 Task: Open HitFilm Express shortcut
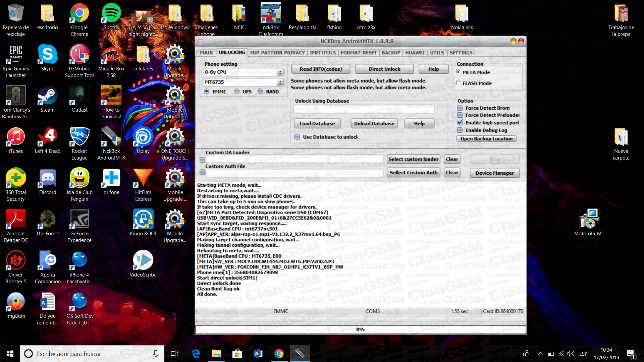[143, 185]
